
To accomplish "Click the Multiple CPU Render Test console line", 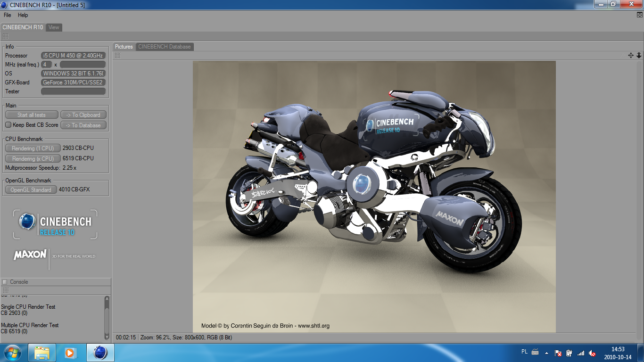I will [x=30, y=325].
